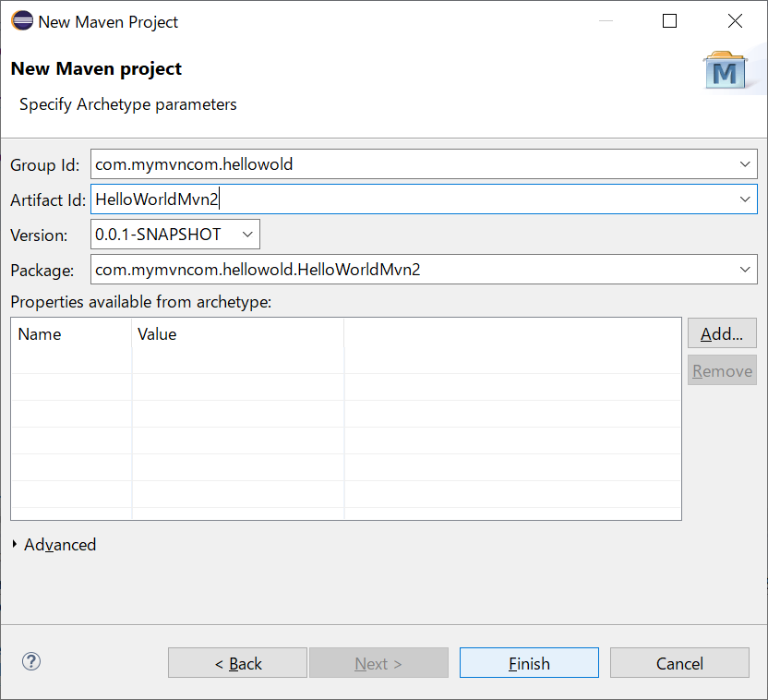768x700 pixels.
Task: Select the Package input field
Action: [369, 270]
